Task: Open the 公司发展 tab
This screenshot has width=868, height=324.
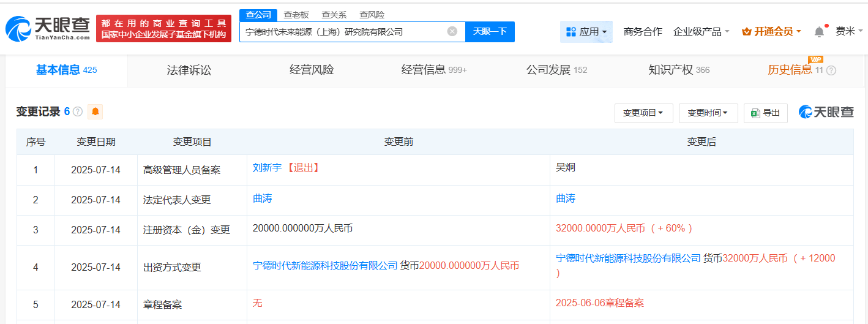Action: point(556,70)
